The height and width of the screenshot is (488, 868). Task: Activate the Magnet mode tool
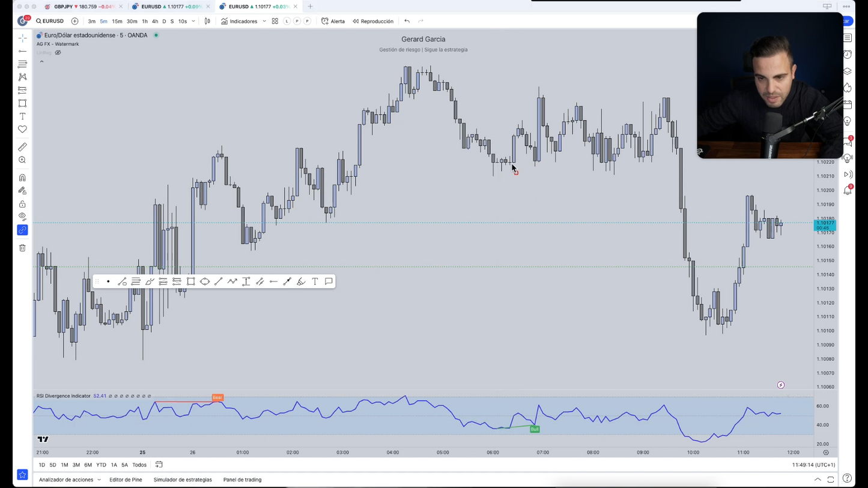click(22, 178)
